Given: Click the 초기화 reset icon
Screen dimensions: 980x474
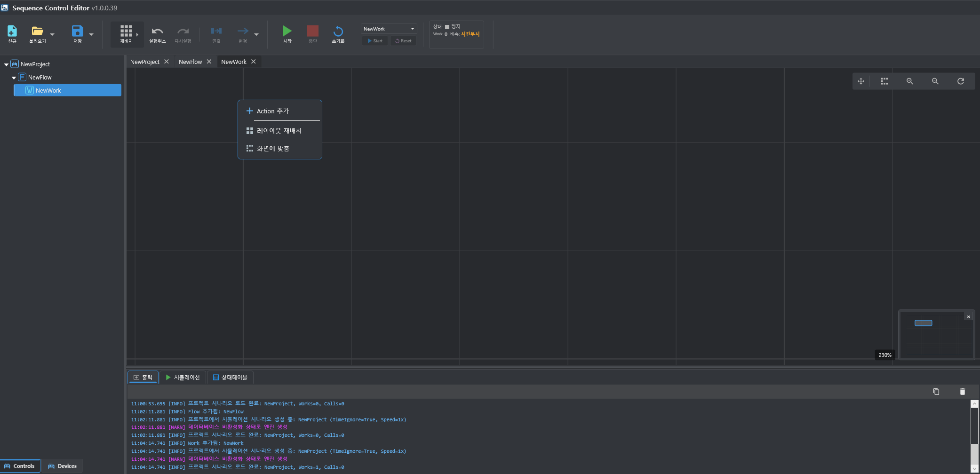Looking at the screenshot, I should coord(338,32).
